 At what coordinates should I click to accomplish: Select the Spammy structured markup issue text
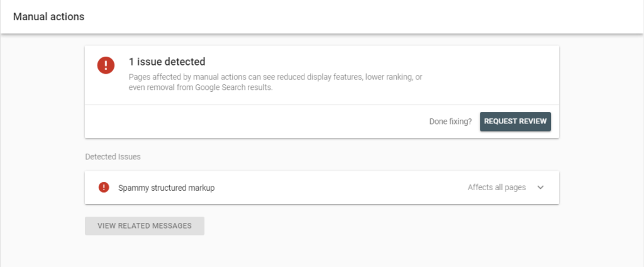point(166,188)
